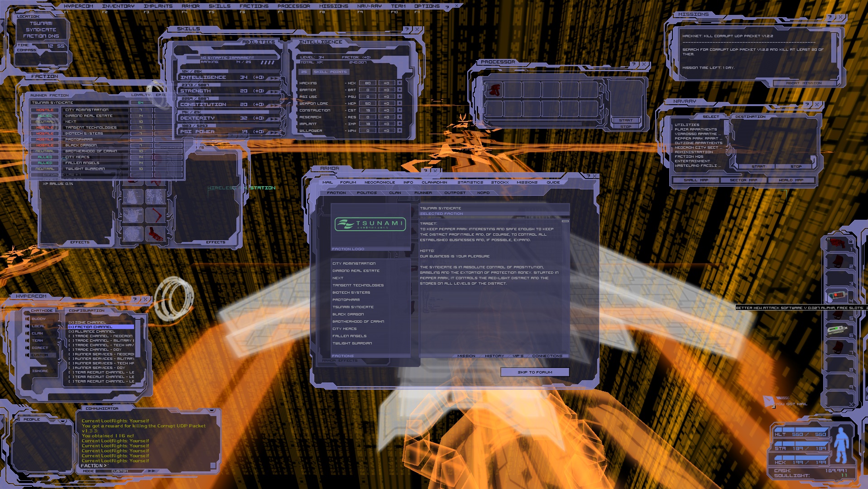Select Faction HQs in Navray list

[x=689, y=156]
